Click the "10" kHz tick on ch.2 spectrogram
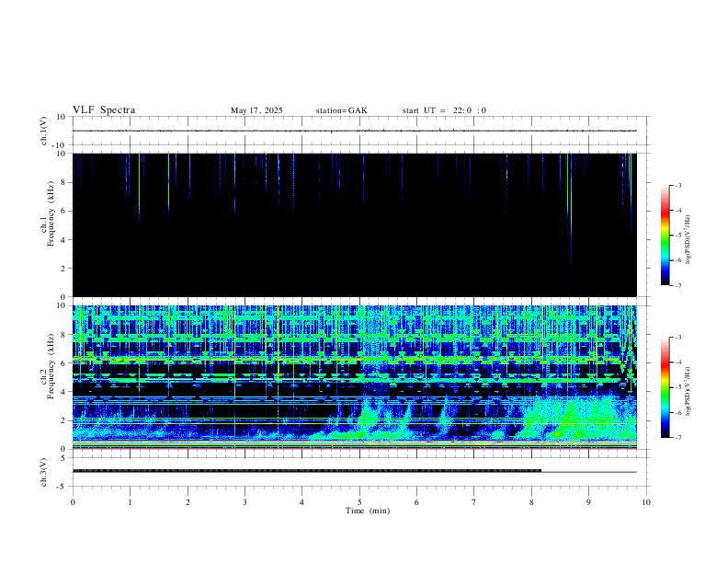Viewport: 728px width, 563px height. tap(62, 305)
